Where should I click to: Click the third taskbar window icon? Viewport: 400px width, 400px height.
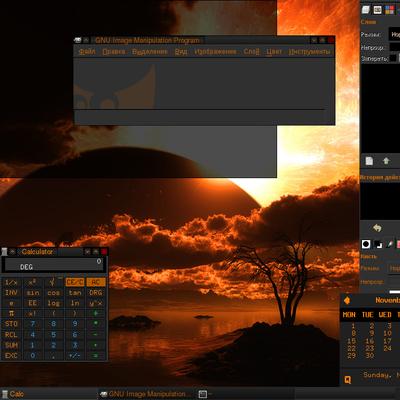203,394
